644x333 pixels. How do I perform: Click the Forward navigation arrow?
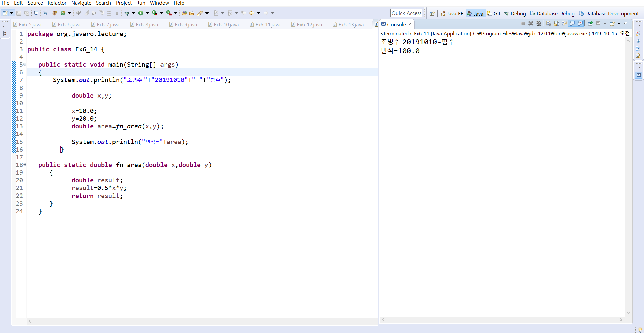coord(266,13)
